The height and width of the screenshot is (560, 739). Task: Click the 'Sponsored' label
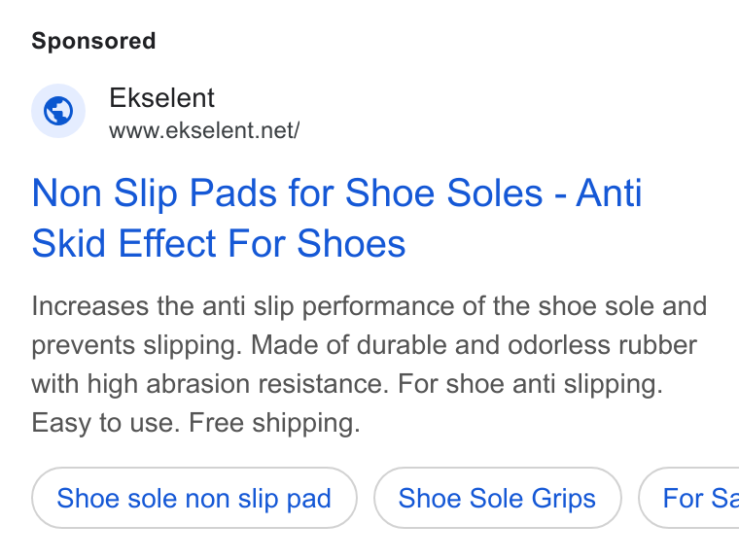(x=93, y=41)
